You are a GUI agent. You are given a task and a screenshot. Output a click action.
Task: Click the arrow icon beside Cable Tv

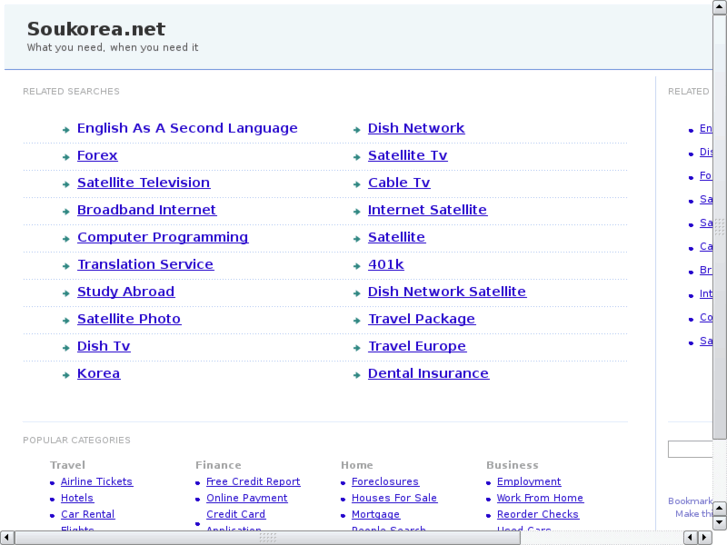pos(357,185)
